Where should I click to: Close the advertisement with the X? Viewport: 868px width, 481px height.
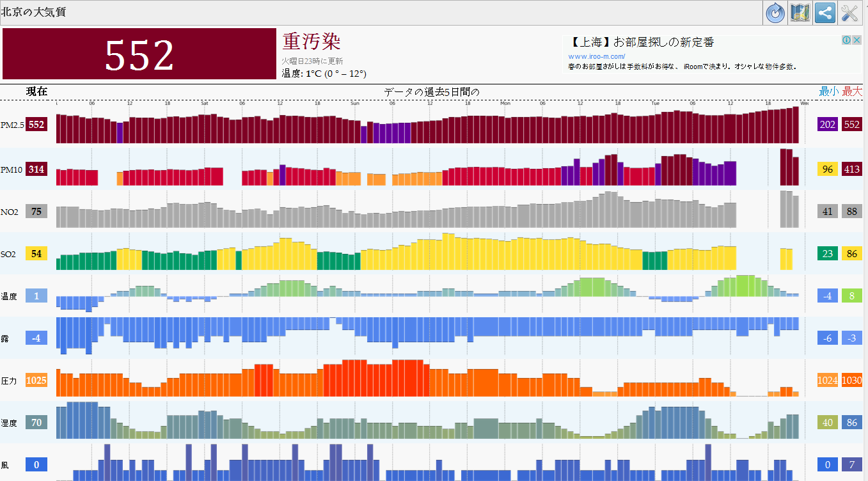pos(856,40)
